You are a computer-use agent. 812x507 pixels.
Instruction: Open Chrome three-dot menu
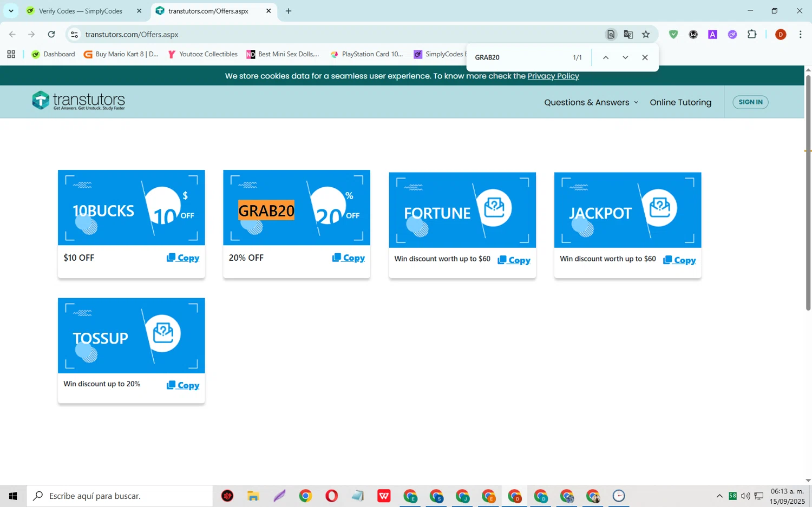[800, 34]
